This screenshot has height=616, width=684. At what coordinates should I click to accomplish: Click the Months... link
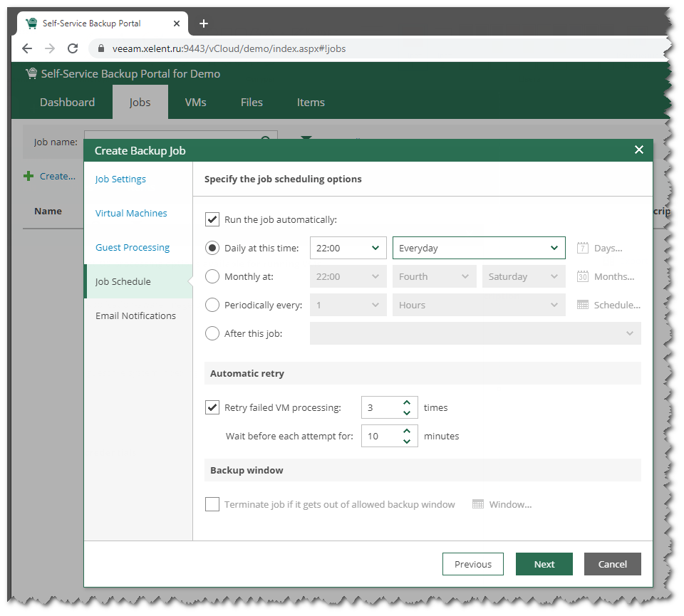coord(614,276)
